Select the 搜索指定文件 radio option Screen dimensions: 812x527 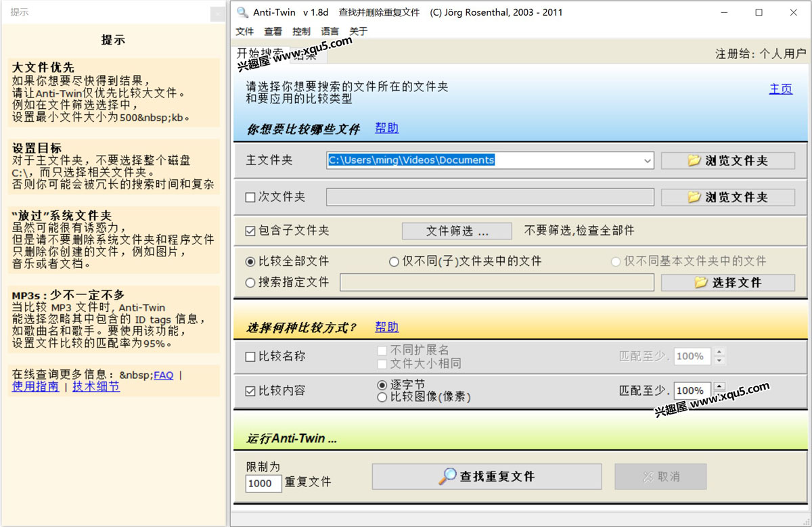[250, 283]
